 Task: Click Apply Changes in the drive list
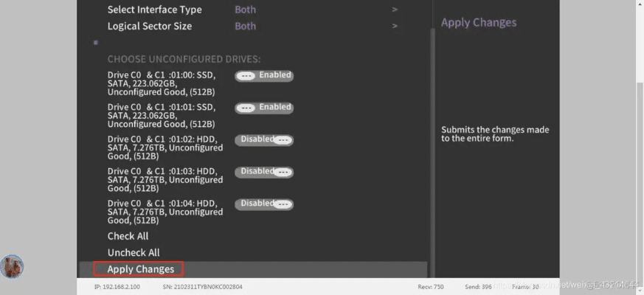click(140, 269)
